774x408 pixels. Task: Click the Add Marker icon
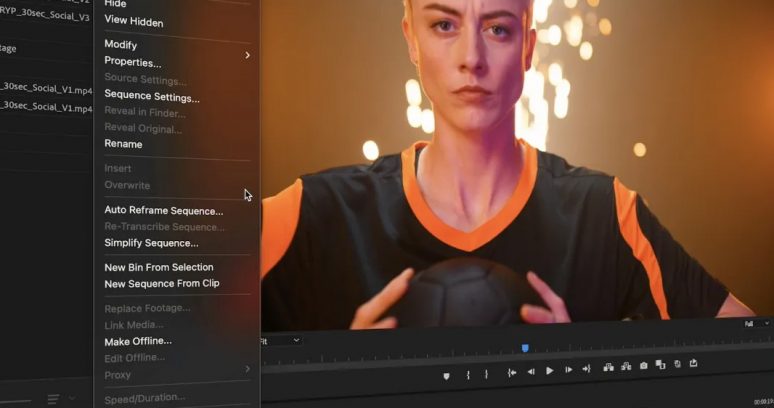tap(447, 375)
